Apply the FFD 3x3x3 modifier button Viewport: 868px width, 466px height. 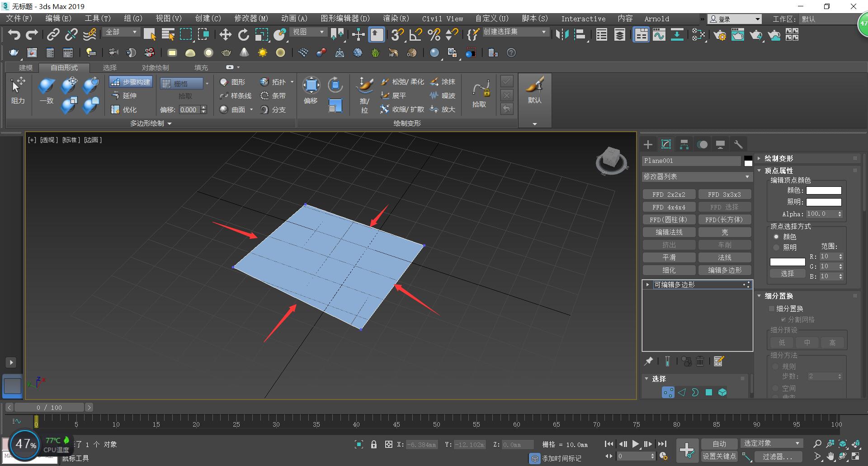(x=725, y=194)
